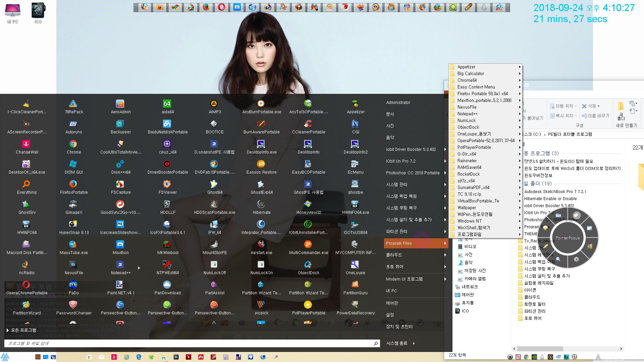Open Hibernate Enable or Disable folder
Image resolution: width=644 pixels, height=362 pixels.
pyautogui.click(x=550, y=199)
